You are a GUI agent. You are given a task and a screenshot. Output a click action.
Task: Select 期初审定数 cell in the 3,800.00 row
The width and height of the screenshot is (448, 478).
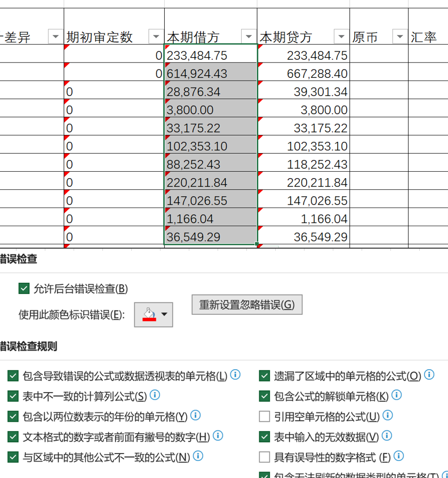pos(114,108)
